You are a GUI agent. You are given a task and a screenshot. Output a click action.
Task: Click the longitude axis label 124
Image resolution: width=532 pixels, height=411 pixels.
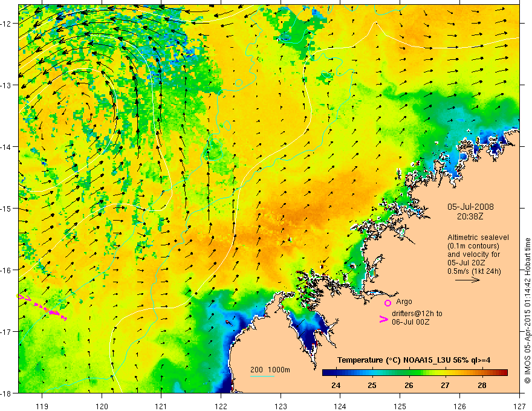click(340, 406)
